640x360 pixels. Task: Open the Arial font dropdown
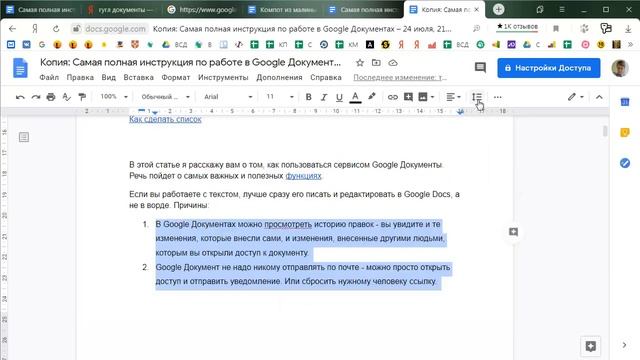tap(228, 97)
